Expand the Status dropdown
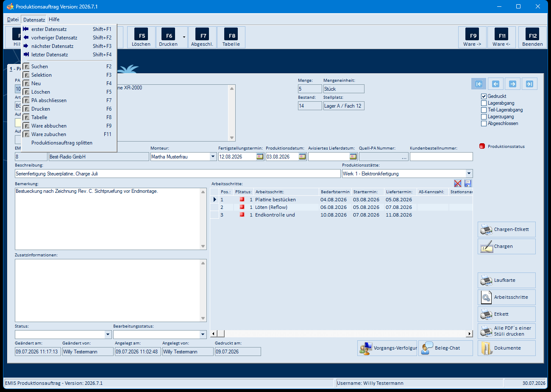The height and width of the screenshot is (392, 551). coord(108,334)
